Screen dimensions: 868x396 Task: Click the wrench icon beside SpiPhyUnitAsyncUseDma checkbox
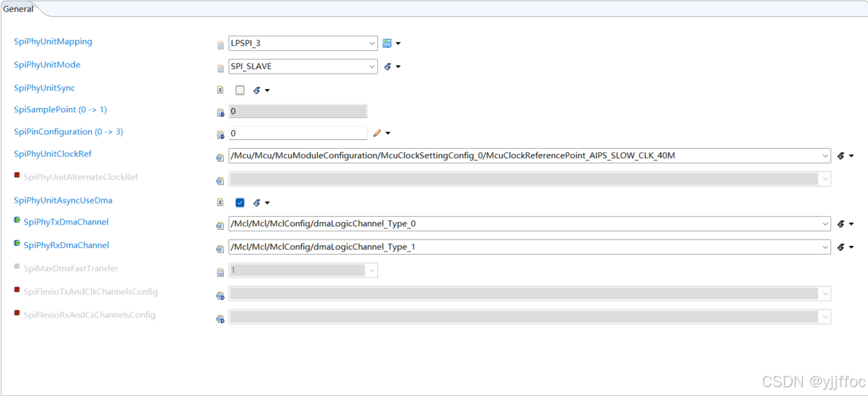pyautogui.click(x=257, y=203)
